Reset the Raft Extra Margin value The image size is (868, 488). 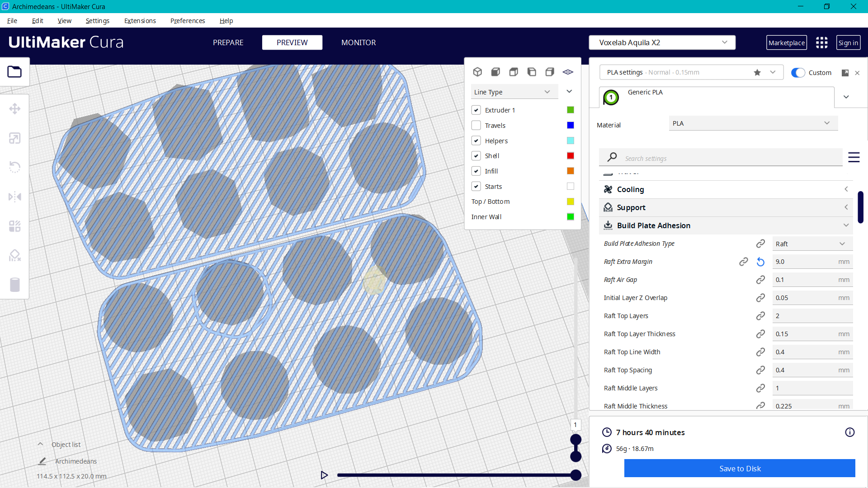760,262
